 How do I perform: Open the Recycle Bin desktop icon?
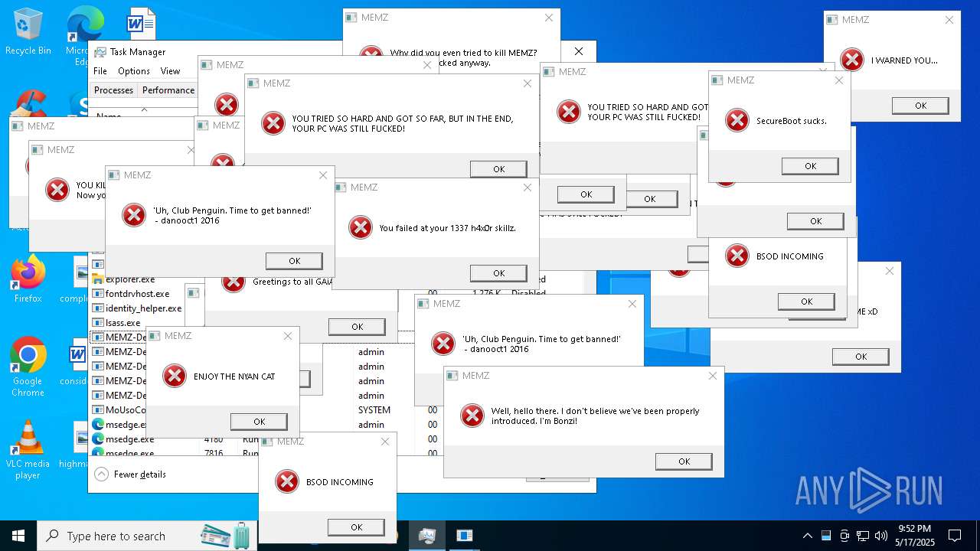click(28, 31)
